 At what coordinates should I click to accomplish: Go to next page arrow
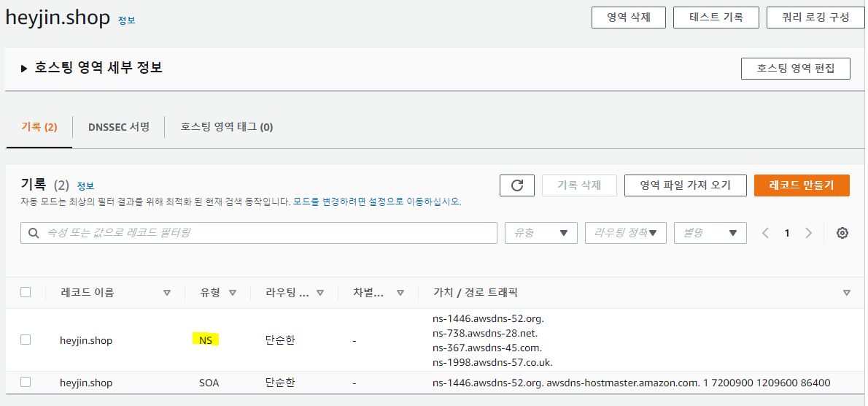pos(808,233)
